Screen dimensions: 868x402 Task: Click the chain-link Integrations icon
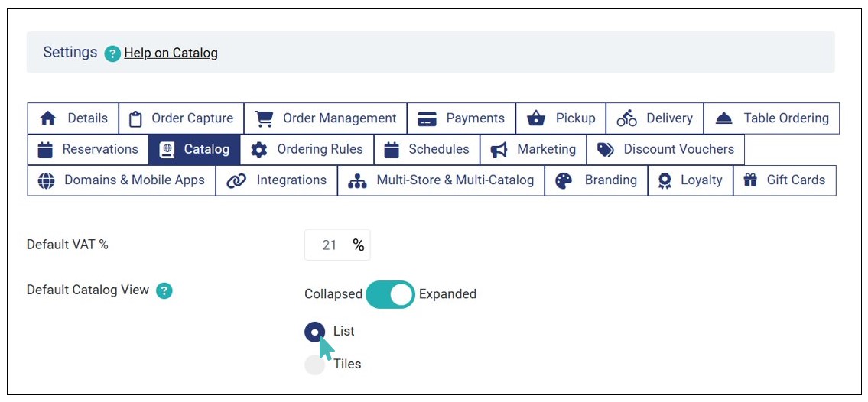click(x=236, y=180)
